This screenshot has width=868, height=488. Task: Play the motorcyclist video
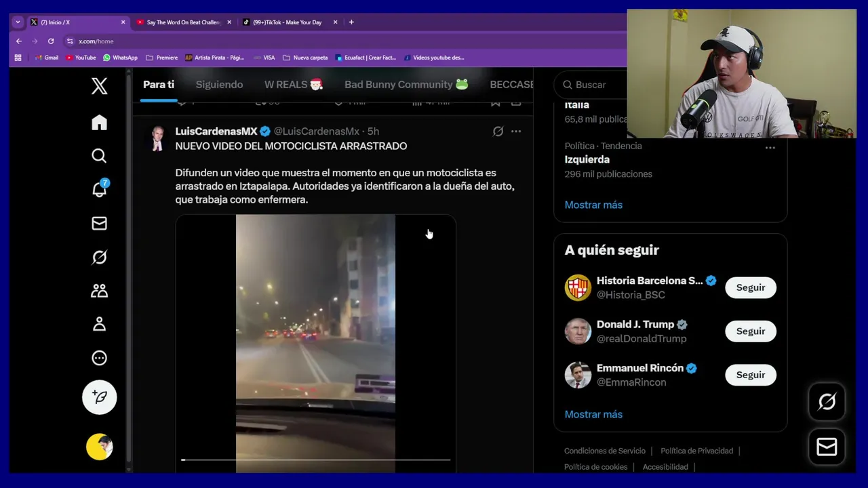coord(315,344)
